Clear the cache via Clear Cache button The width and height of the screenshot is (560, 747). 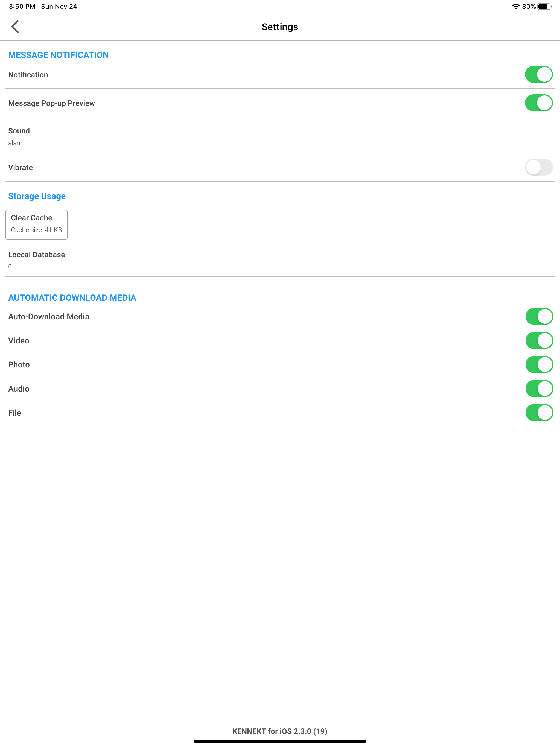[x=36, y=224]
